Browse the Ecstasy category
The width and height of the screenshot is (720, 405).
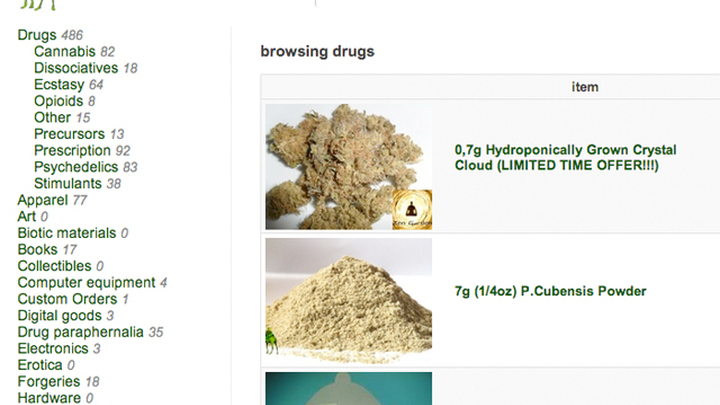[x=59, y=84]
